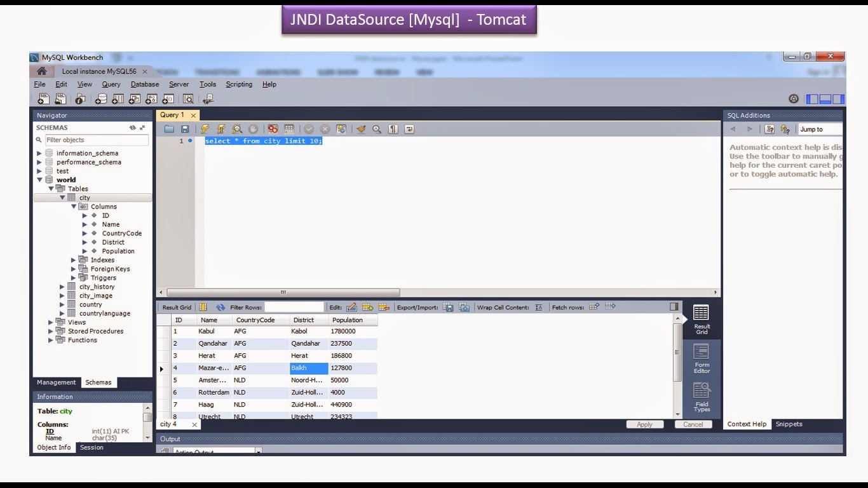
Task: Open find panel magnifier icon in editor
Action: pyautogui.click(x=377, y=129)
